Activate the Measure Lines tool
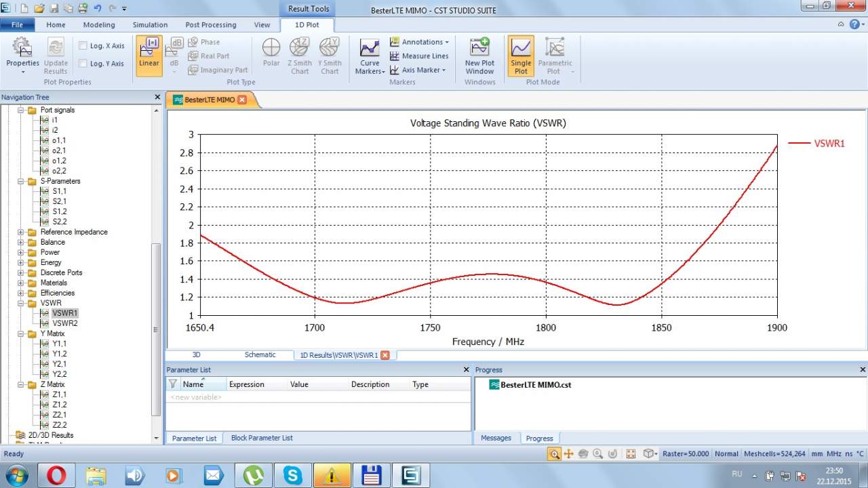The image size is (868, 488). (x=419, y=56)
